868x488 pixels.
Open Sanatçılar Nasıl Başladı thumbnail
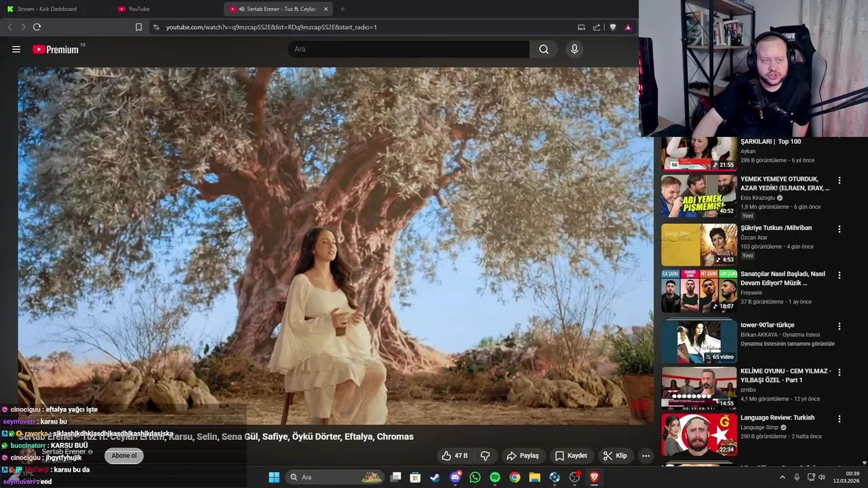pyautogui.click(x=699, y=291)
